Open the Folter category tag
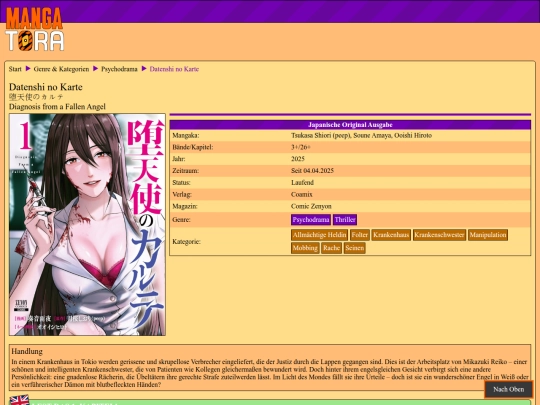The height and width of the screenshot is (405, 540). [360, 235]
